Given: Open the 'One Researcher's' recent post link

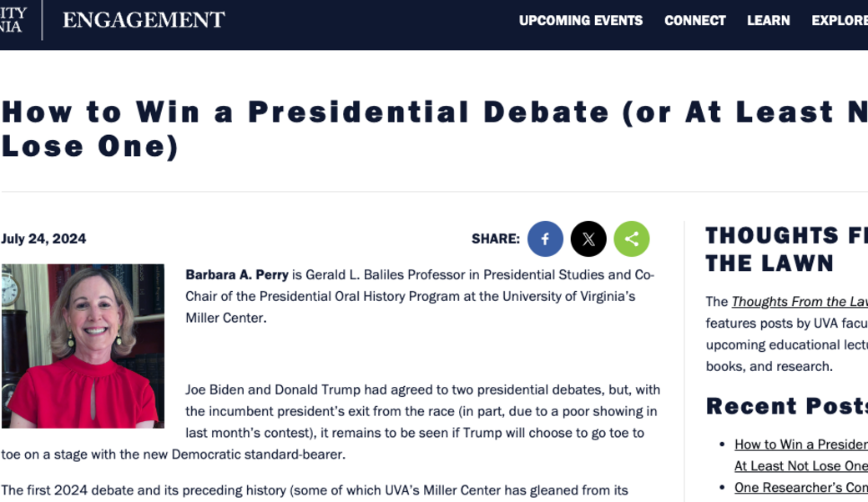Looking at the screenshot, I should [x=800, y=488].
